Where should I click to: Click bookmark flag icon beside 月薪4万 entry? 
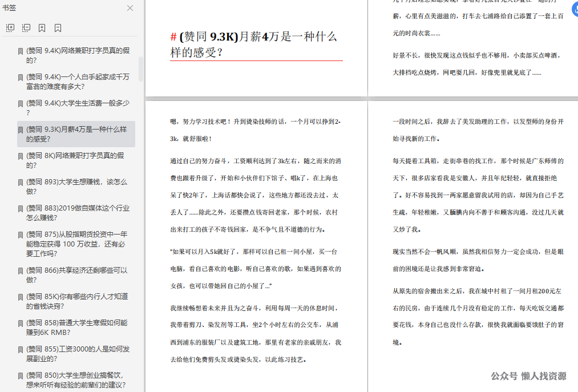pos(21,130)
